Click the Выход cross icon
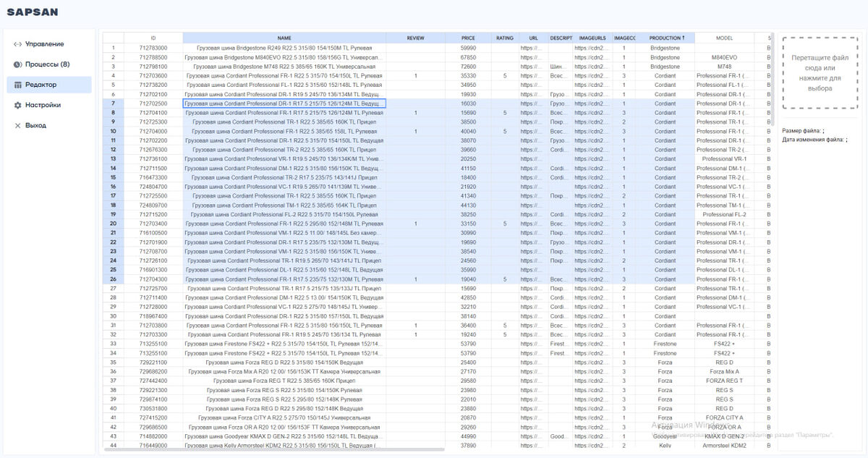Image resolution: width=868 pixels, height=458 pixels. point(18,125)
